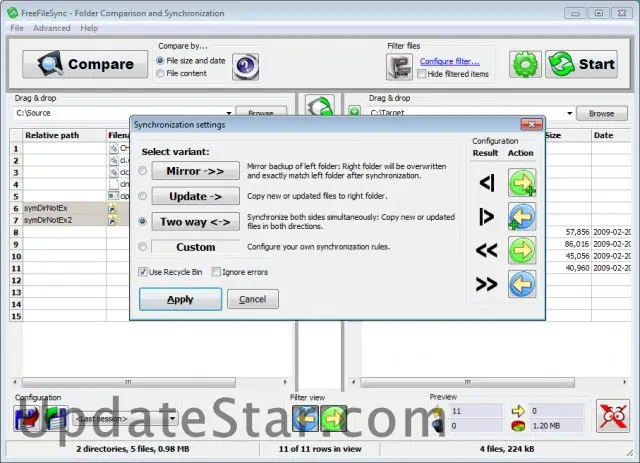Click the Compare button
640x463 pixels.
(85, 64)
